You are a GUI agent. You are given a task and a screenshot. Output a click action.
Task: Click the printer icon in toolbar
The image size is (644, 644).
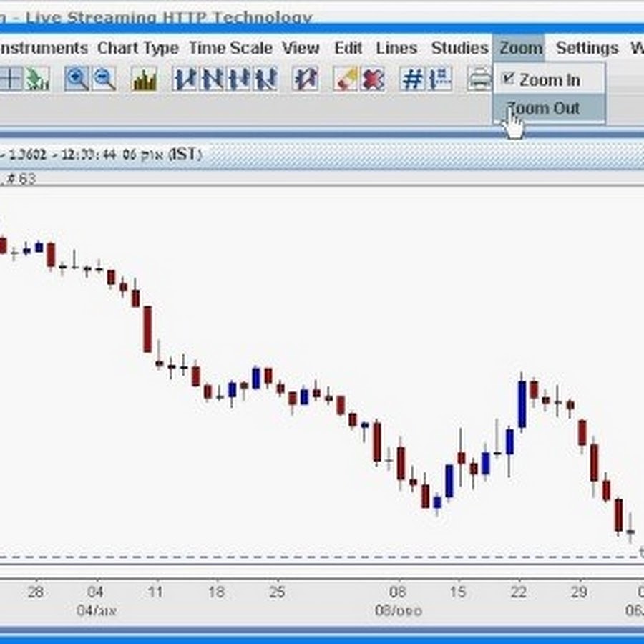479,79
